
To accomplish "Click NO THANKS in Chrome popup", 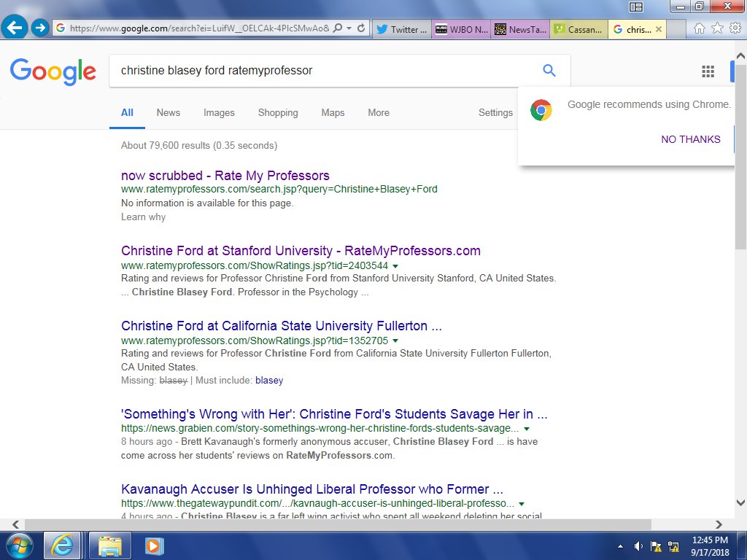I will click(690, 139).
